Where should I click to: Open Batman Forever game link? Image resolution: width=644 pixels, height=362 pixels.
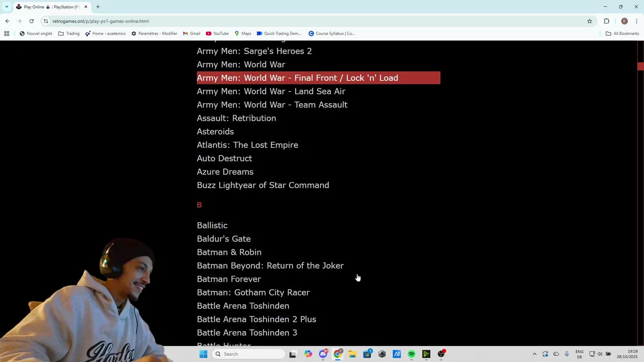tap(229, 279)
